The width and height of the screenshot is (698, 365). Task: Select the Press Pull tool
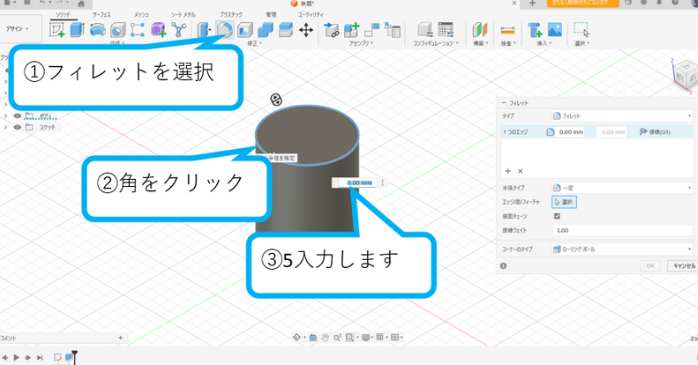pyautogui.click(x=204, y=30)
